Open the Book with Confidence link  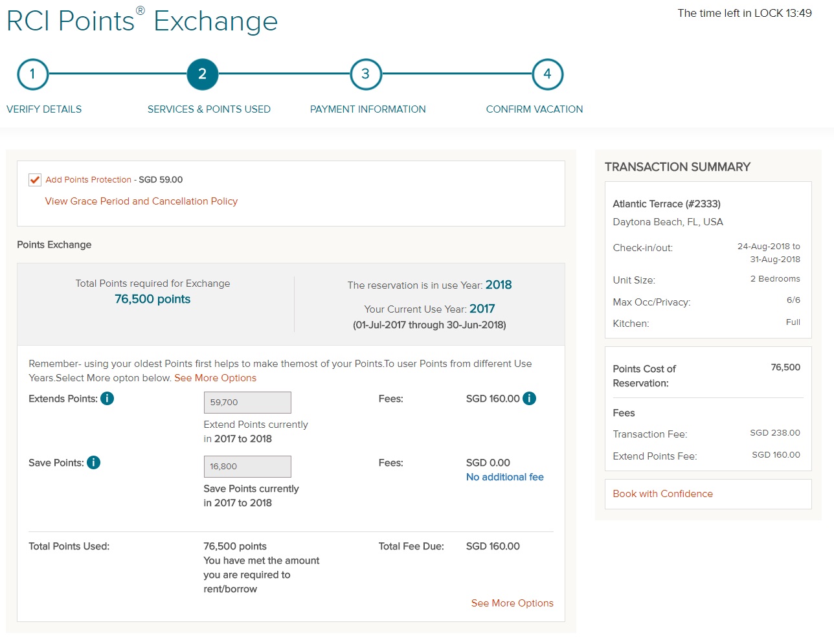[662, 494]
